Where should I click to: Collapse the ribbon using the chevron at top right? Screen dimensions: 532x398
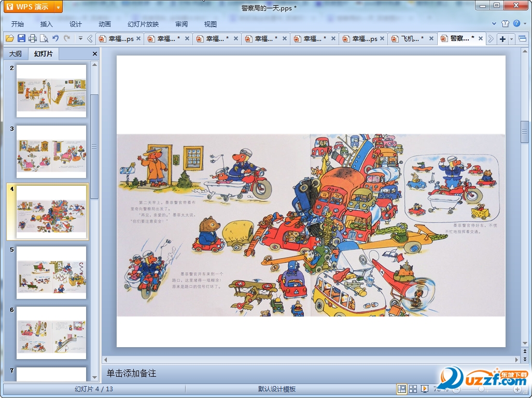click(x=494, y=23)
